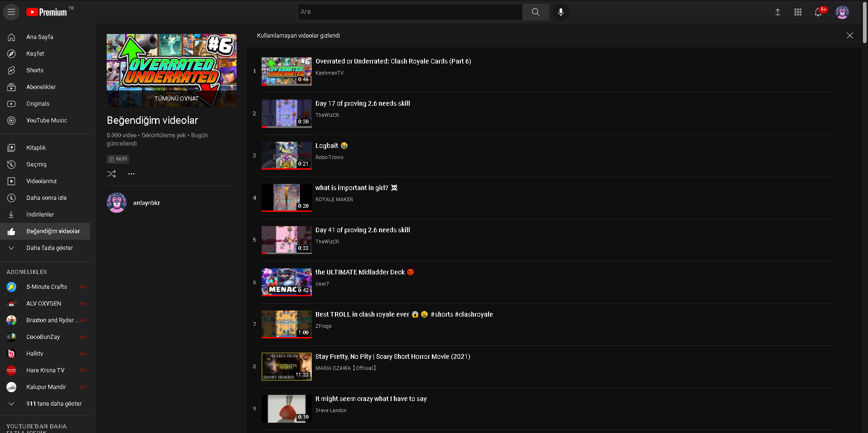
Task: Open Geçmiş watch history
Action: click(45, 165)
